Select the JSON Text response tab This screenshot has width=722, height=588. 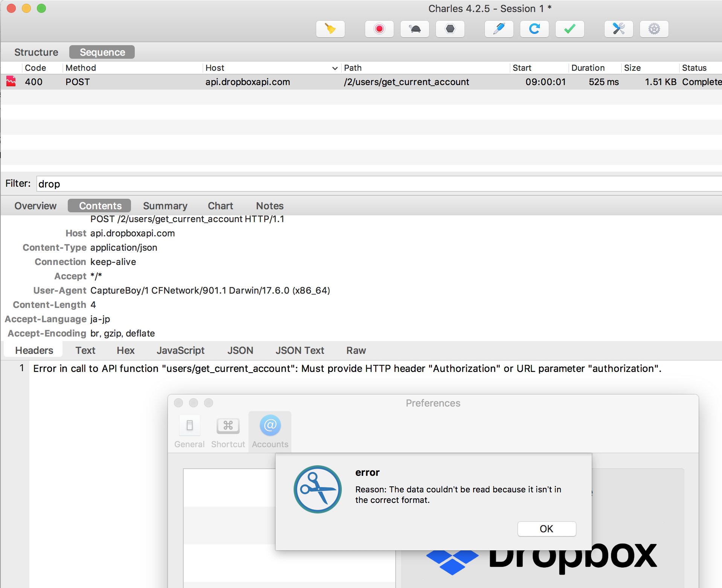pos(300,350)
